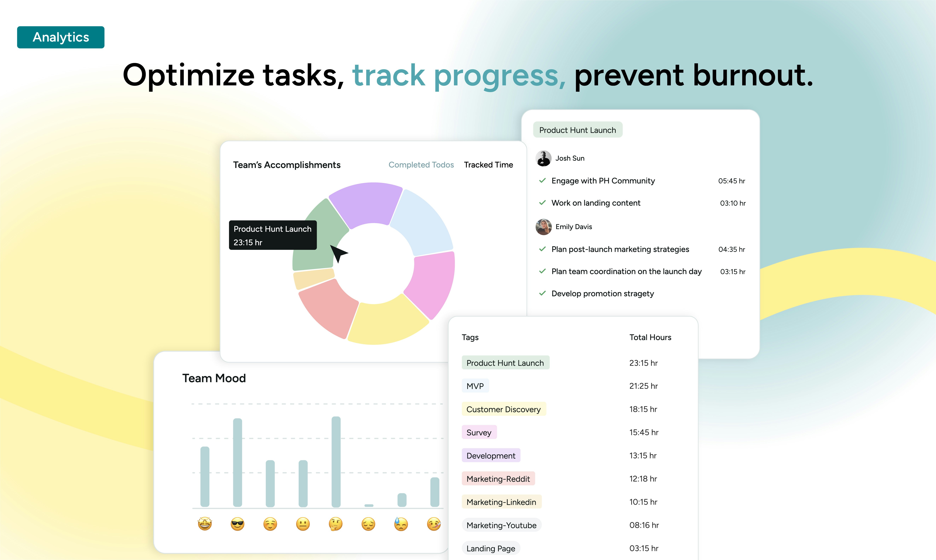Switch to the Tracked Time tab

pos(488,165)
